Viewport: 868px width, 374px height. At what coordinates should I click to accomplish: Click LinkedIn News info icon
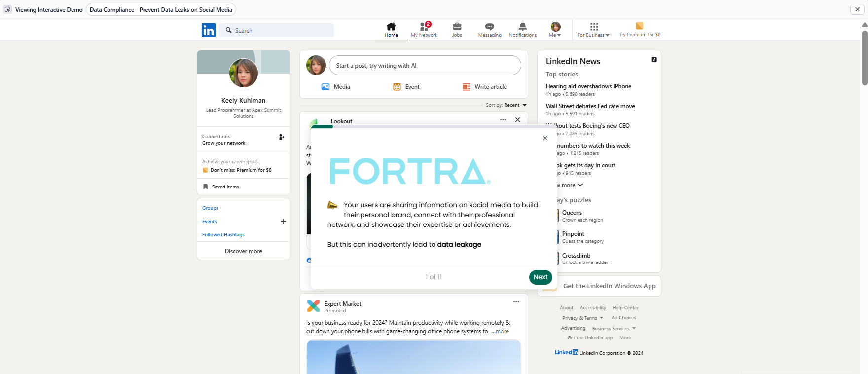click(x=654, y=60)
